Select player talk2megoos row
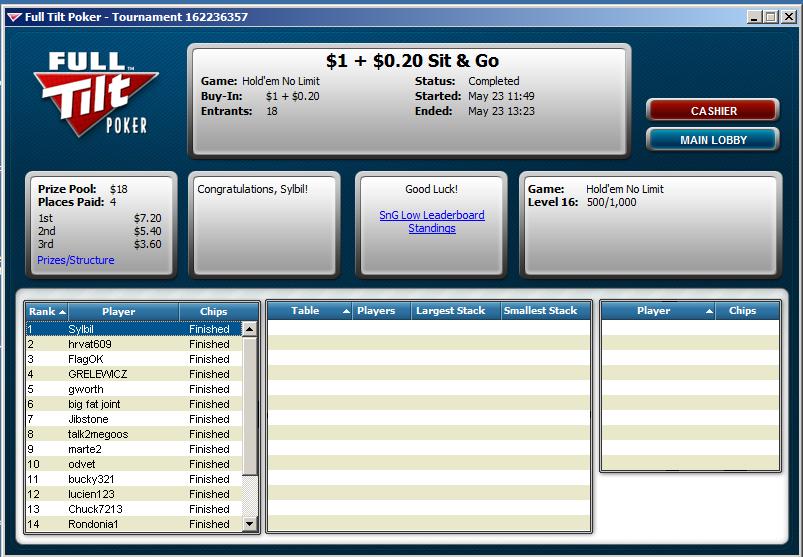This screenshot has height=557, width=803. pos(134,434)
